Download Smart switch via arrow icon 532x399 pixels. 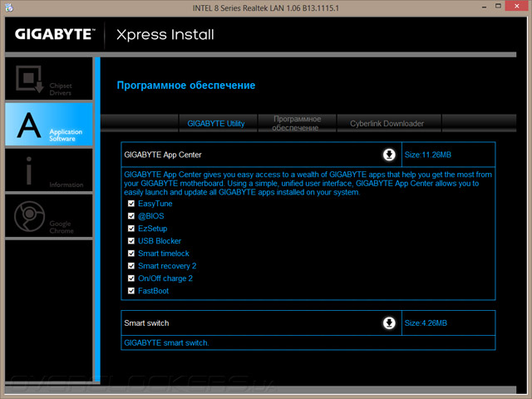click(x=389, y=323)
